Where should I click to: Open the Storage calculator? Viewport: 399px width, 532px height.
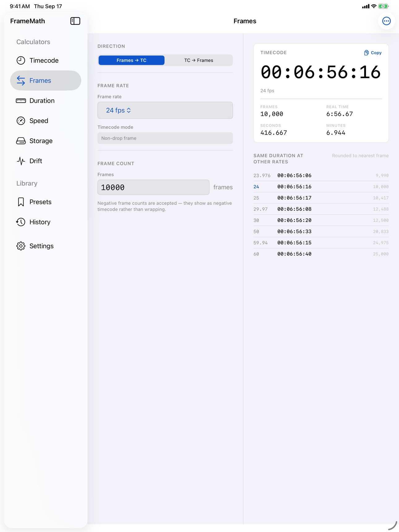click(x=46, y=141)
